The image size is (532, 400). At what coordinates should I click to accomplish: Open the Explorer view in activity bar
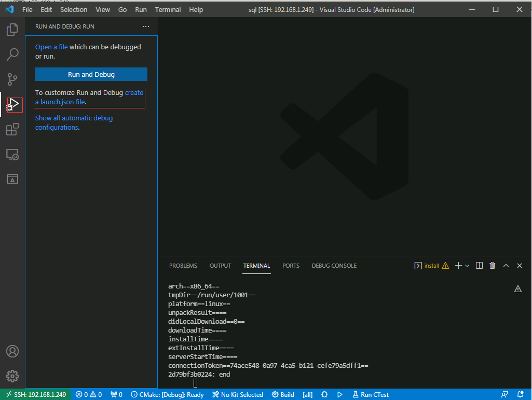(12, 30)
